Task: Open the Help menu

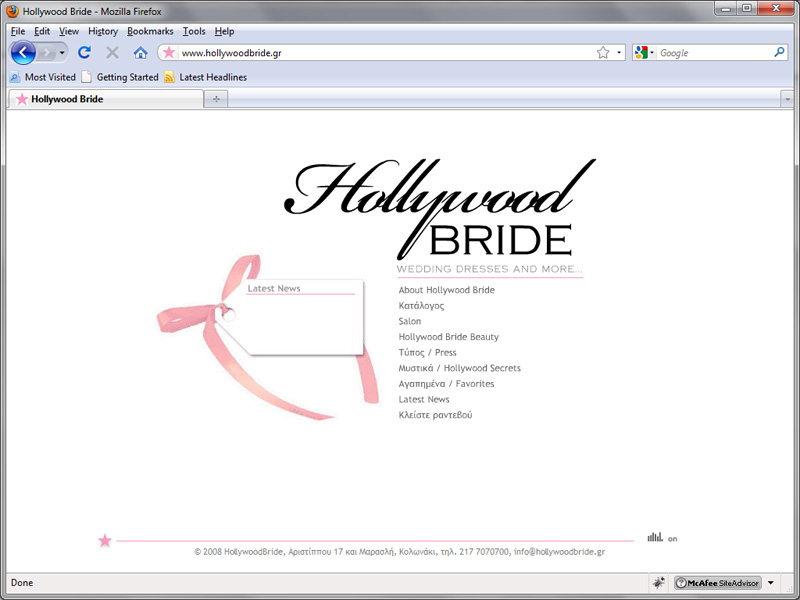Action: (x=224, y=31)
